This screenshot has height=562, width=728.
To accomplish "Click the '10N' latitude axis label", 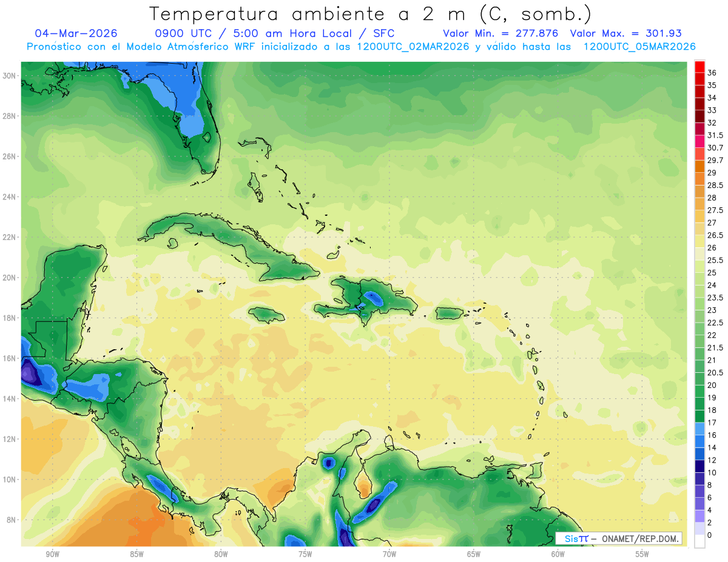I will [x=9, y=479].
